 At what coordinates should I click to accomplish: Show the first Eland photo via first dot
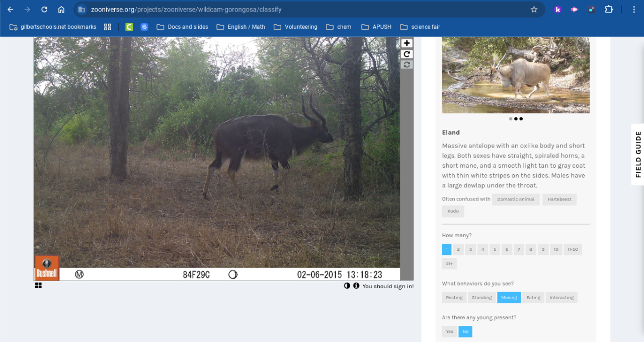point(511,119)
